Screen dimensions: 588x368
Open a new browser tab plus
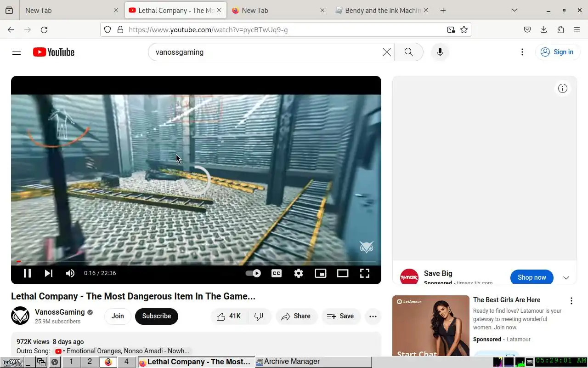point(443,10)
